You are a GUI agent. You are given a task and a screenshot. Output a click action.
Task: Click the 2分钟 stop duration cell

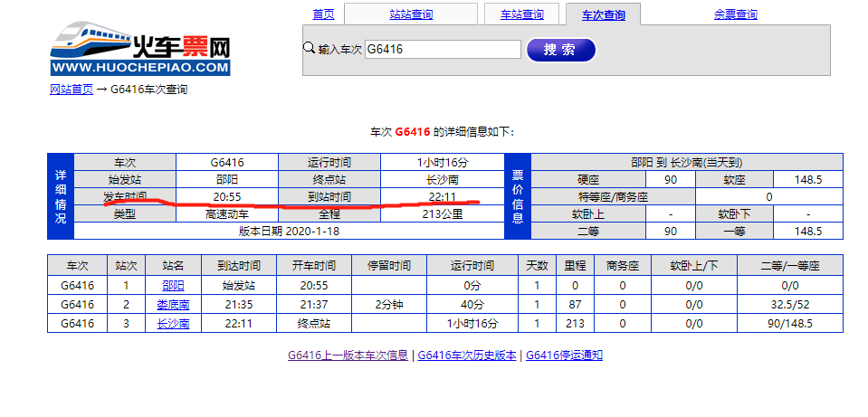click(389, 305)
